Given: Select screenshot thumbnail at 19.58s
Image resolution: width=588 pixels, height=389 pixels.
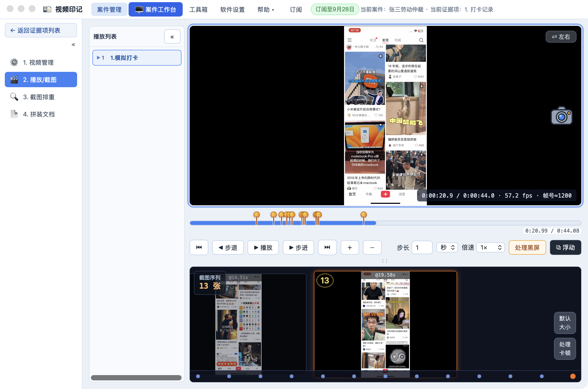Looking at the screenshot, I should 385,324.
